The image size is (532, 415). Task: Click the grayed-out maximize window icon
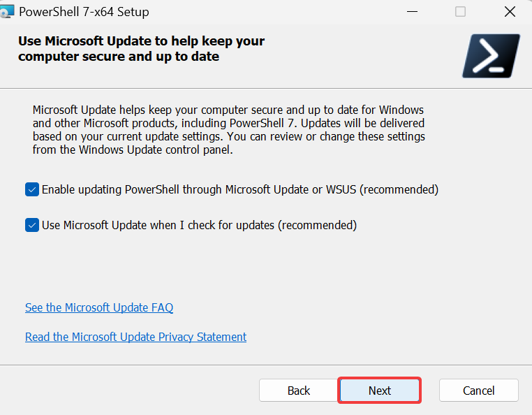(x=460, y=12)
